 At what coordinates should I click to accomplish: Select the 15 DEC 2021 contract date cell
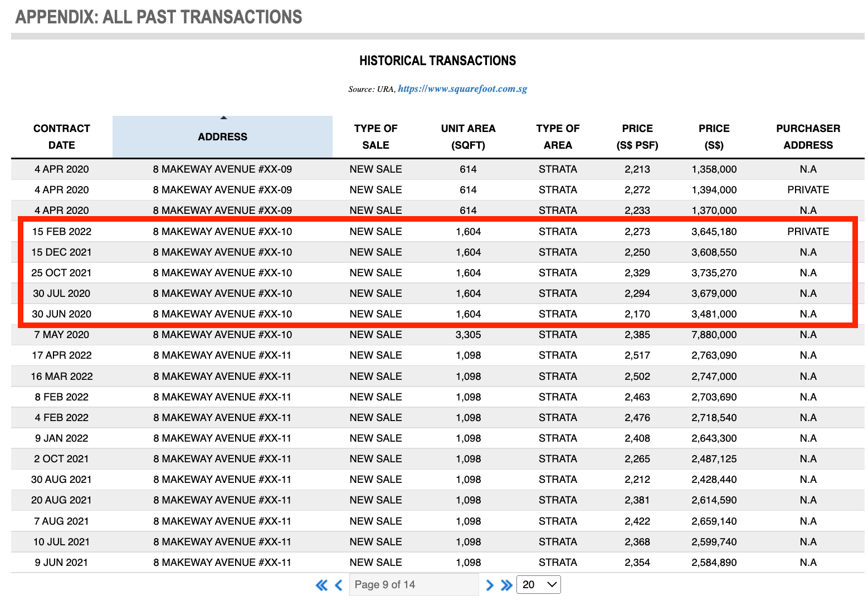tap(62, 252)
